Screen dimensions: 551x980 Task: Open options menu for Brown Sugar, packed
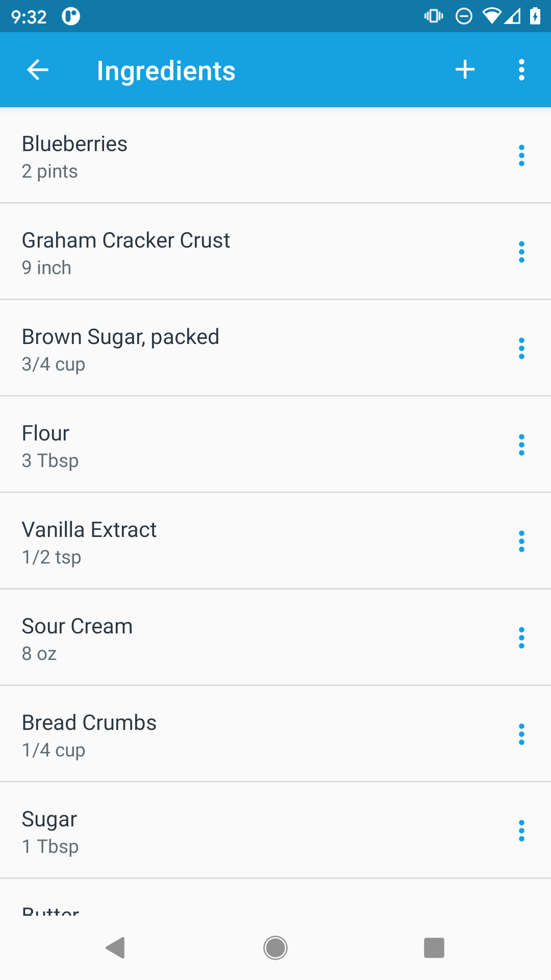click(x=521, y=349)
